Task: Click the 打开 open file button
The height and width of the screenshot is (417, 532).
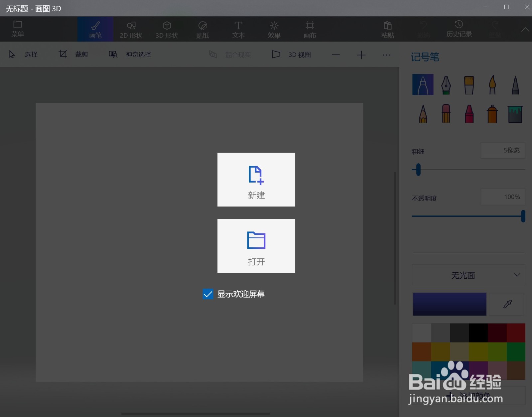Action: [x=256, y=246]
